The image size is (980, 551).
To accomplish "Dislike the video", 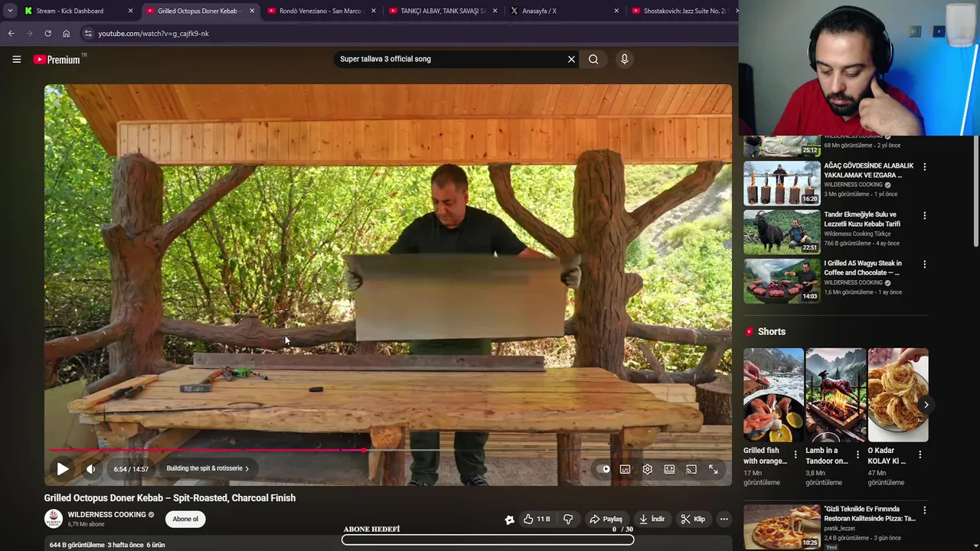I will click(568, 519).
